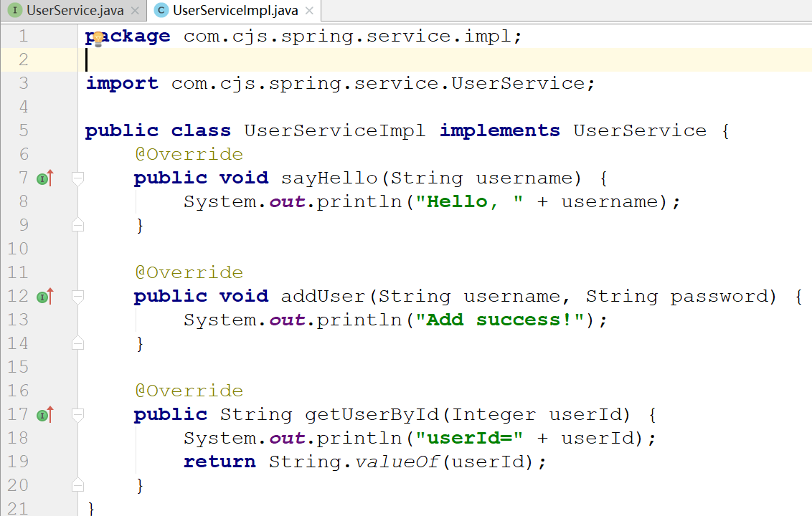Click the fold end marker on line 9

(78, 226)
